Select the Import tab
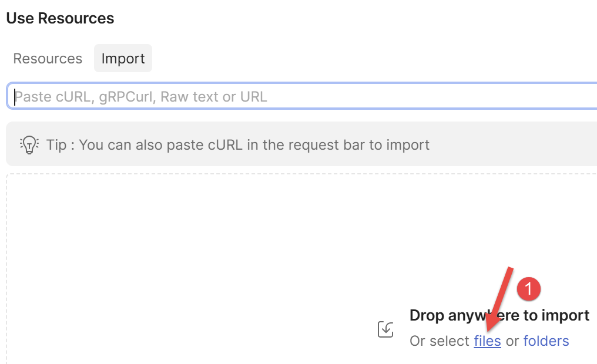 (123, 59)
